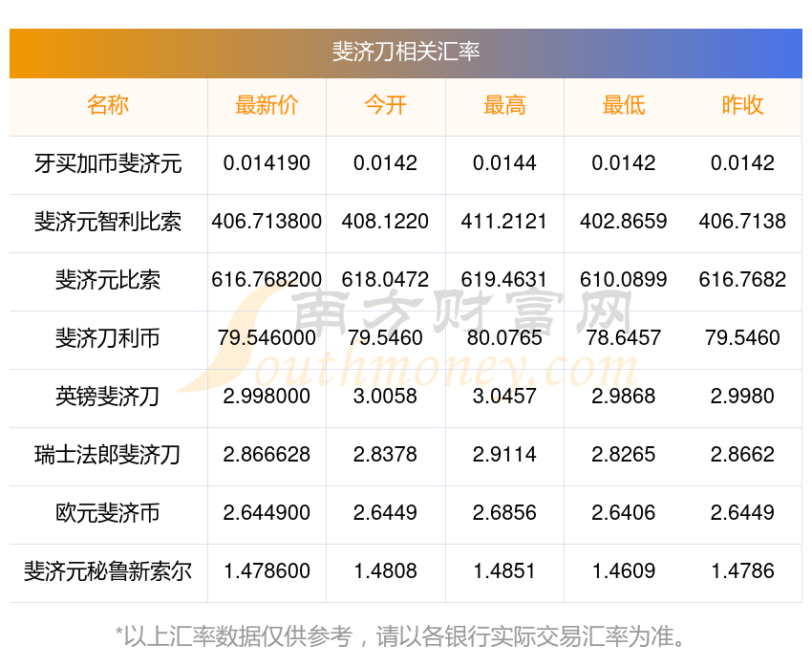Screen dimensions: 812x666
Task: Select the lowest value 78.6457 cell
Action: (x=624, y=338)
